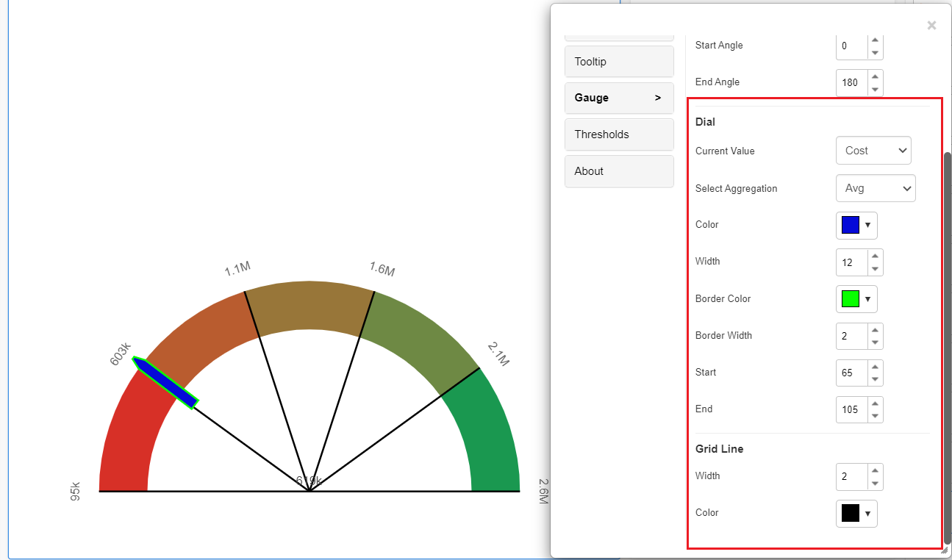
Task: Select the About tab
Action: pyautogui.click(x=619, y=171)
